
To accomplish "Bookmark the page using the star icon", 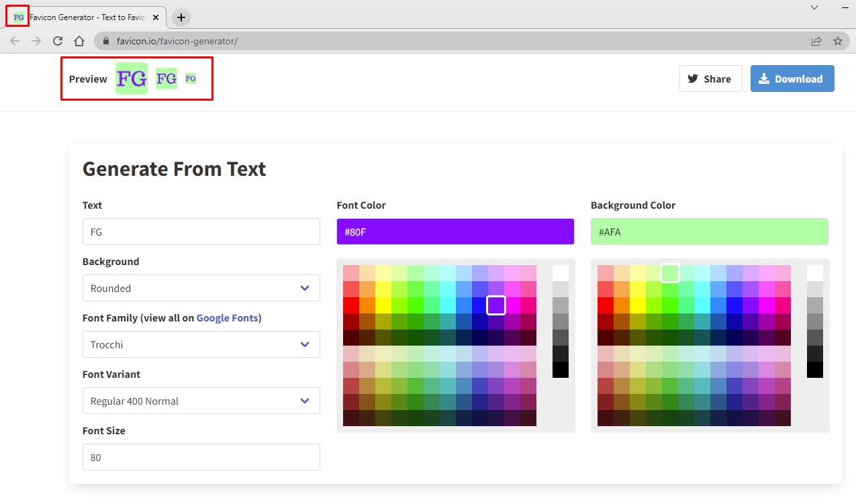I will [x=837, y=40].
